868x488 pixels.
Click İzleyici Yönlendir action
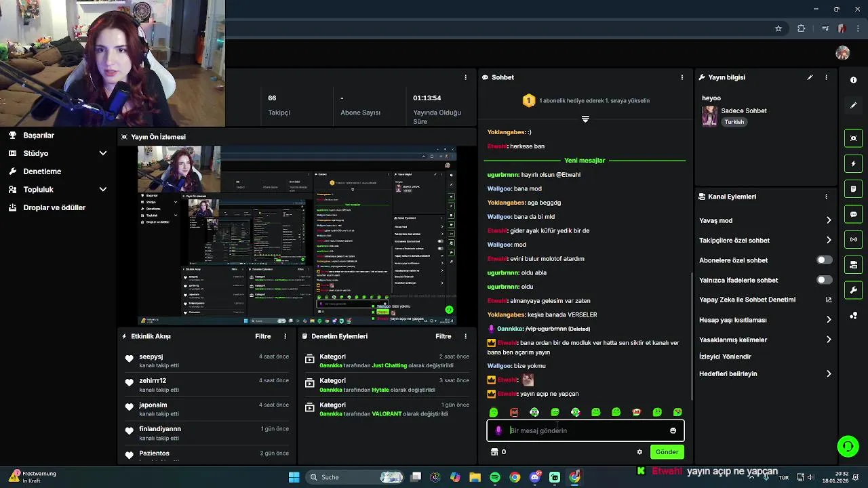[725, 357]
